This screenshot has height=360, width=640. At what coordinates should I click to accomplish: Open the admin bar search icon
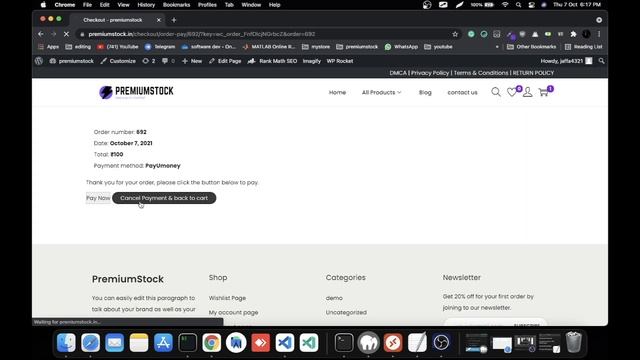pos(601,61)
